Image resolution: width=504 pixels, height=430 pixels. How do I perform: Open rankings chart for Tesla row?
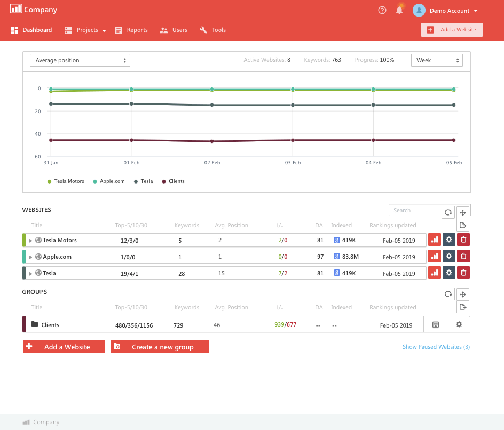(435, 273)
